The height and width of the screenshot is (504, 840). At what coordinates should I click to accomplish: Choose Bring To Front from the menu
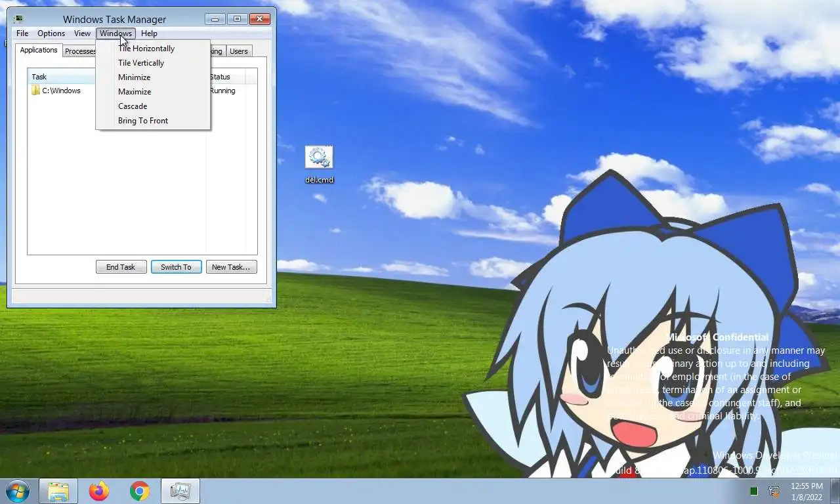pyautogui.click(x=153, y=121)
